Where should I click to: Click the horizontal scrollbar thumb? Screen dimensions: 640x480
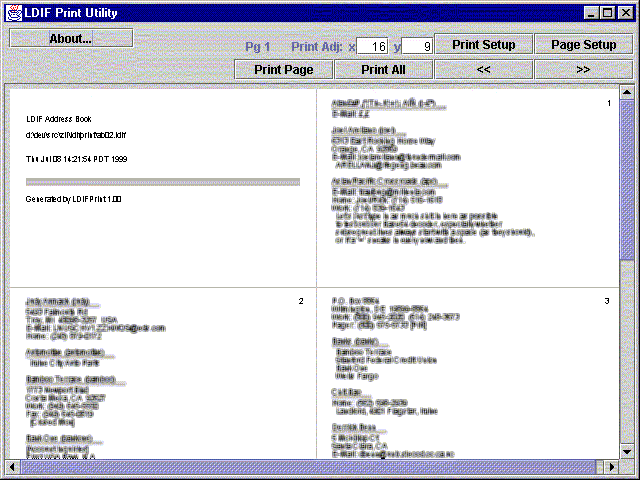tap(309, 467)
